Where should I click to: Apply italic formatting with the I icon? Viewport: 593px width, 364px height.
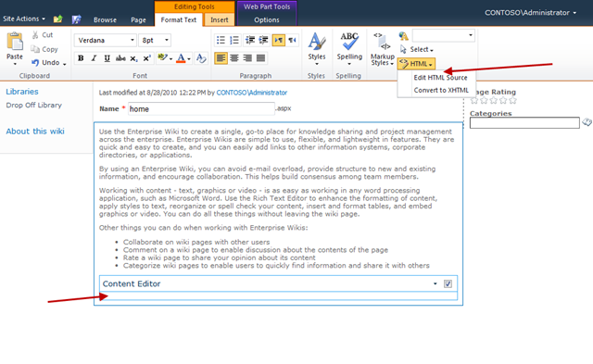[94, 58]
